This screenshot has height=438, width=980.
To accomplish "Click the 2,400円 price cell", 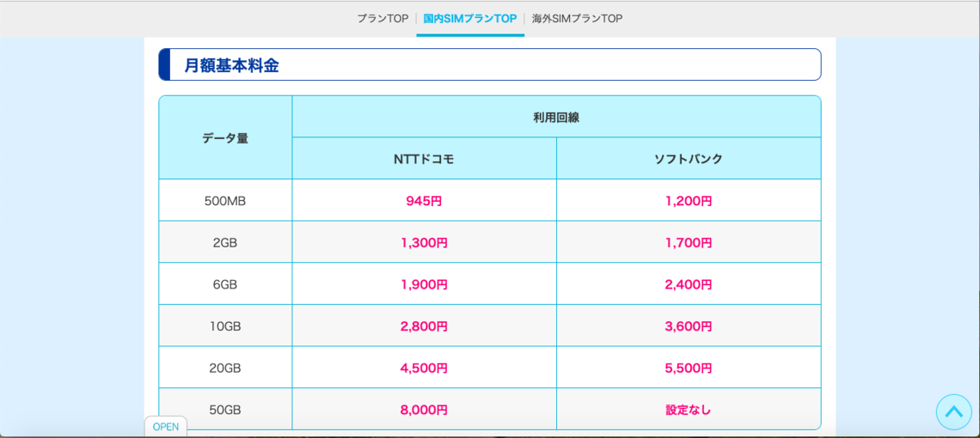I will (x=688, y=284).
